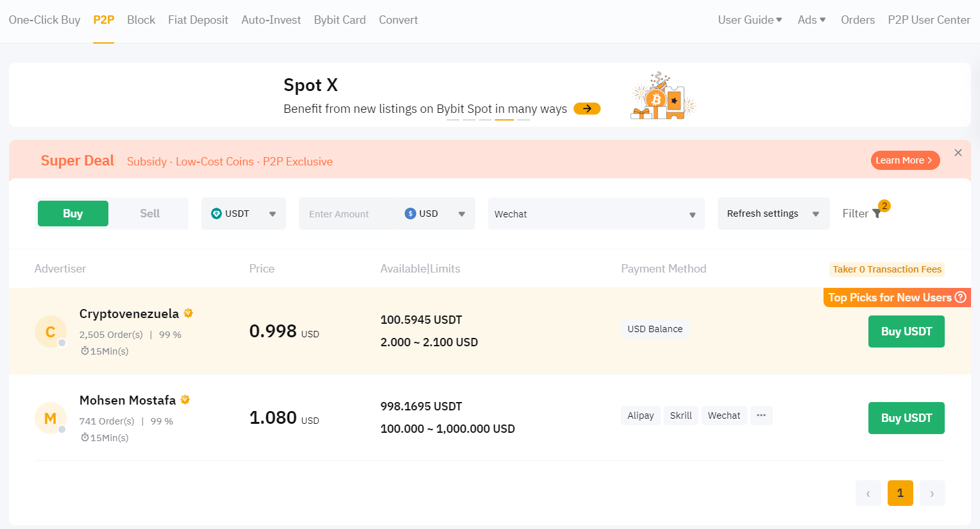Image resolution: width=980 pixels, height=529 pixels.
Task: Go to next page arrow
Action: pyautogui.click(x=933, y=493)
